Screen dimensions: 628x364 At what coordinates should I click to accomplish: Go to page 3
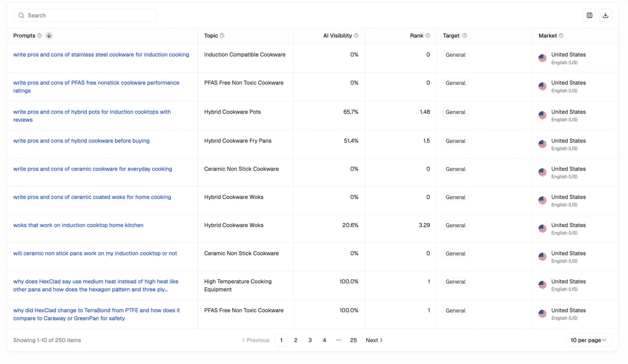click(310, 340)
